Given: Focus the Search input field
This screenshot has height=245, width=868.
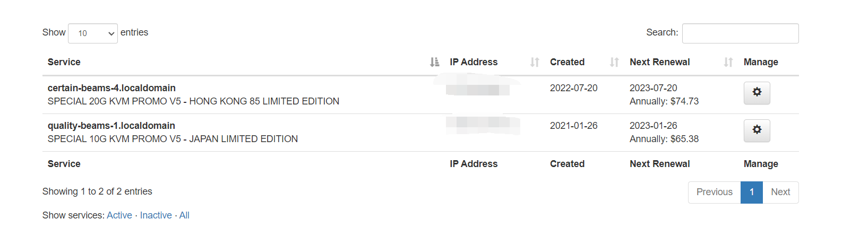Looking at the screenshot, I should (740, 33).
